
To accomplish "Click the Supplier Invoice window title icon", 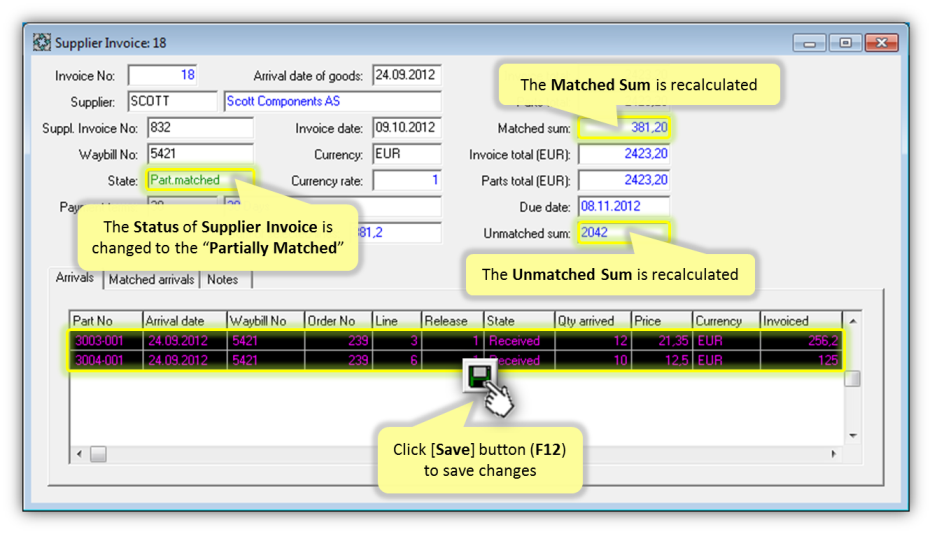I will coord(42,43).
